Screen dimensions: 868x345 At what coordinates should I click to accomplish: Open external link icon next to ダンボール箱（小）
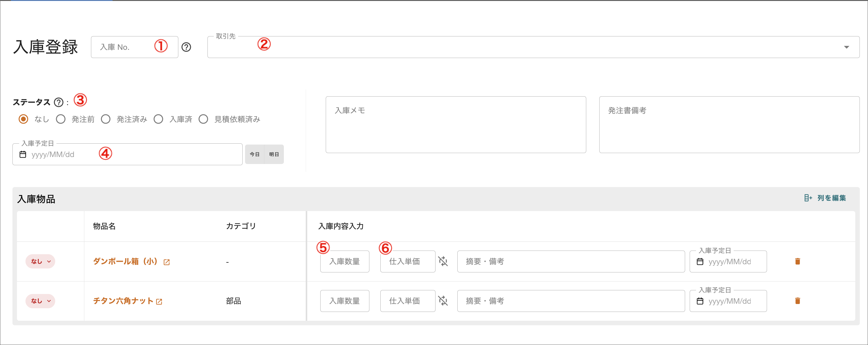[167, 262]
